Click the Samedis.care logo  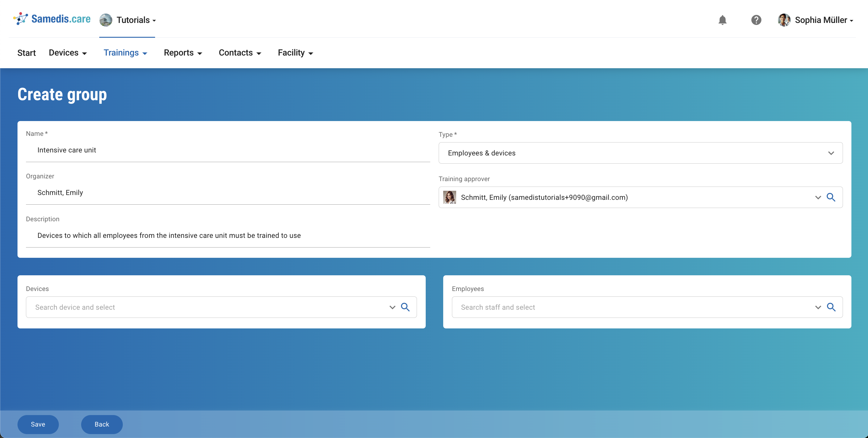click(52, 19)
